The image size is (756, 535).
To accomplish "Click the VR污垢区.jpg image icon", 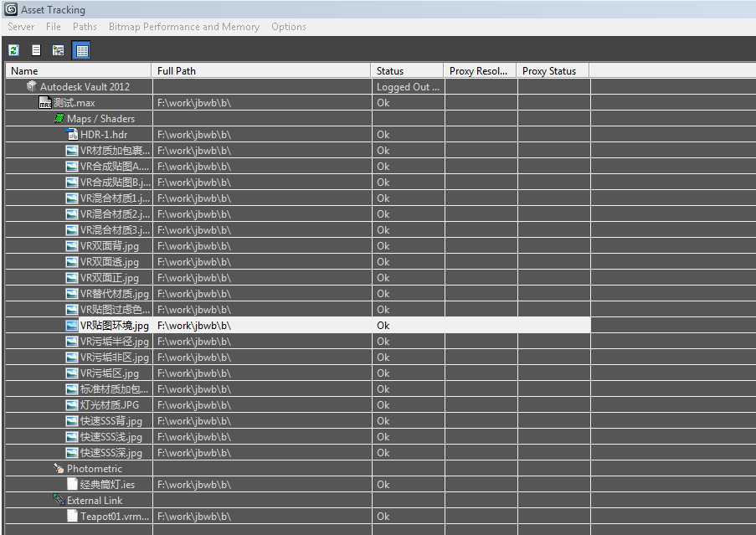I will [72, 373].
